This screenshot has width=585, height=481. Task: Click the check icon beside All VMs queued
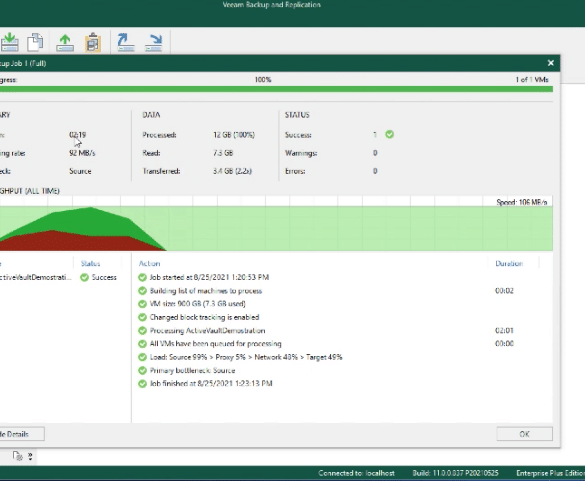[142, 344]
